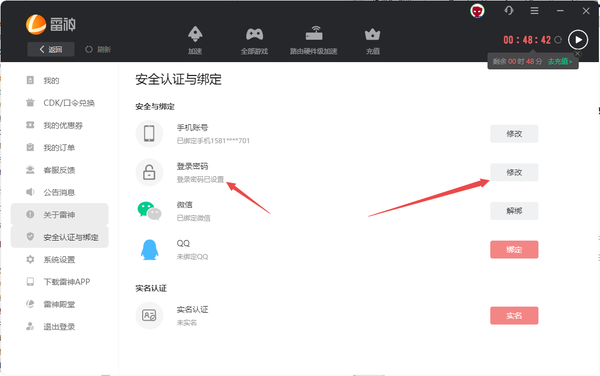Click the ID card icon of 实名认证
This screenshot has height=376, width=600.
click(x=149, y=315)
